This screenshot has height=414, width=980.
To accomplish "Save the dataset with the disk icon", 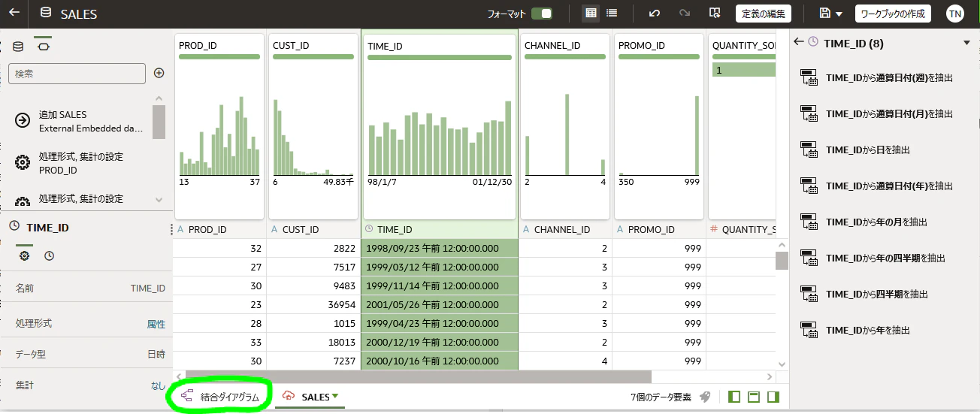I will (825, 14).
